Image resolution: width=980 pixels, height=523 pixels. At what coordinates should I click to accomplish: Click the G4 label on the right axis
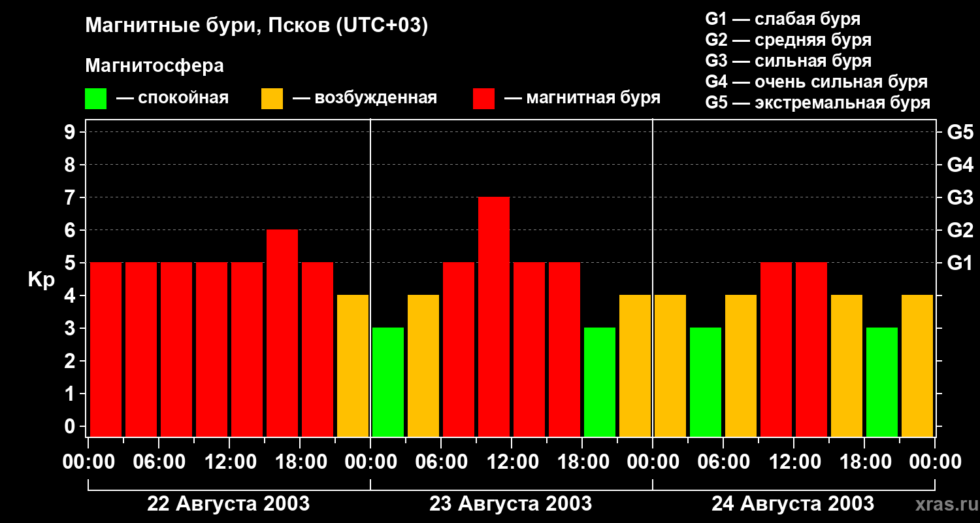pyautogui.click(x=960, y=165)
